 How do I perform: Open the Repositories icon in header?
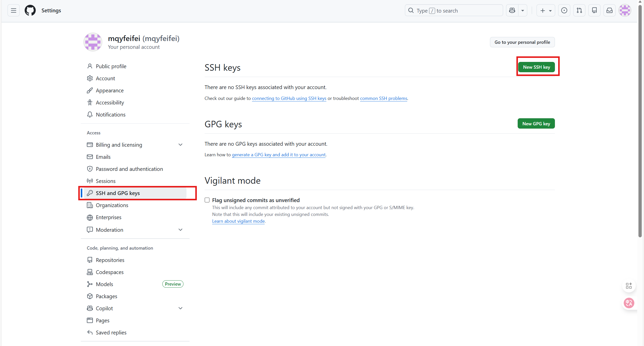pyautogui.click(x=594, y=11)
